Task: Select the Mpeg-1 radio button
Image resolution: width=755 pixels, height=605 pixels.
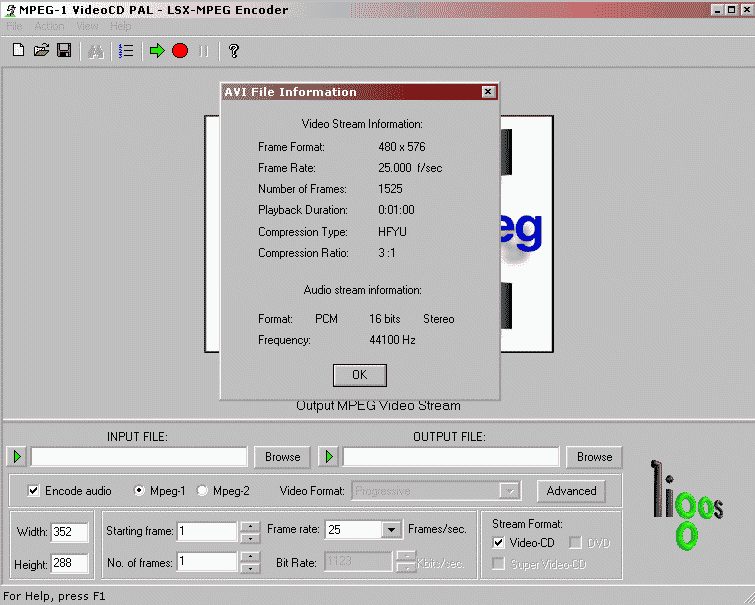Action: pyautogui.click(x=139, y=491)
